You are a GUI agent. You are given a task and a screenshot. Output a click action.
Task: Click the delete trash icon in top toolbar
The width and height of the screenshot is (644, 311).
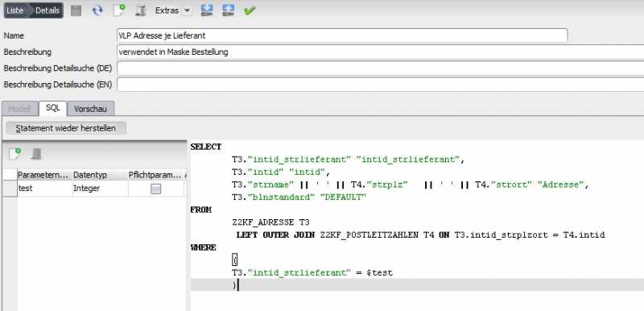pyautogui.click(x=141, y=10)
